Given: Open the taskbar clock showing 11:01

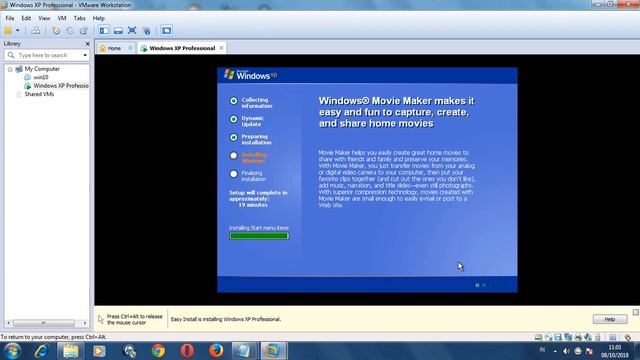Looking at the screenshot, I should tap(615, 351).
